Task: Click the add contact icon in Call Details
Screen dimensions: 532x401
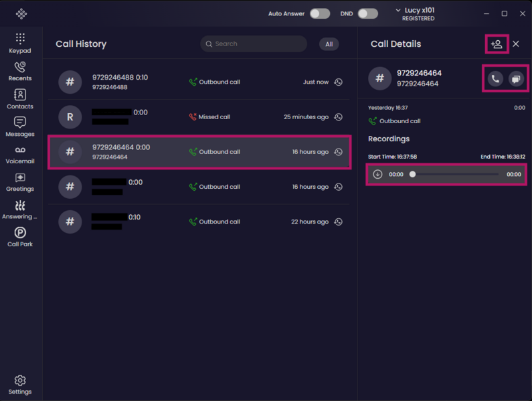Action: coord(497,44)
